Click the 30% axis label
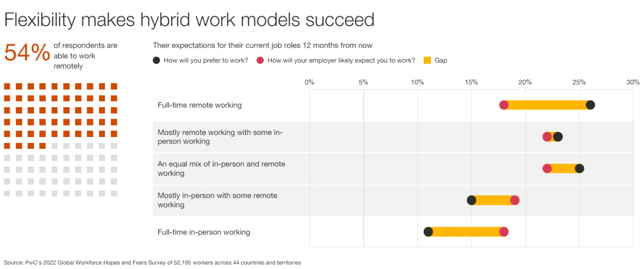Image resolution: width=644 pixels, height=269 pixels. pyautogui.click(x=633, y=82)
